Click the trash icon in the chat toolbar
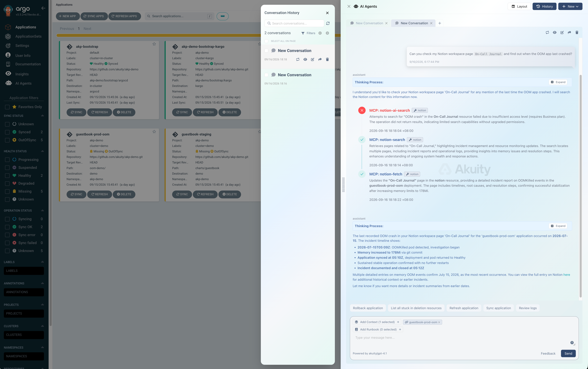The image size is (588, 369). click(x=577, y=32)
